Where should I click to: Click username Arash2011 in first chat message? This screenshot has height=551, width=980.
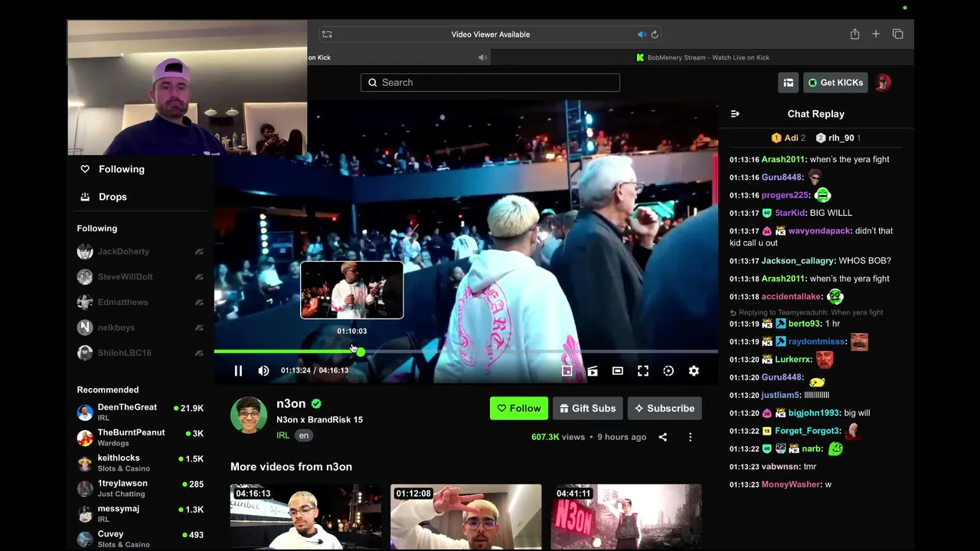click(783, 159)
